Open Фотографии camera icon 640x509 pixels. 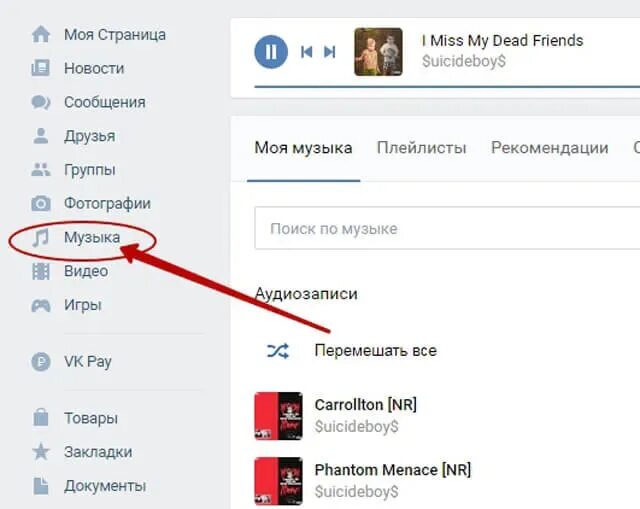tap(41, 203)
